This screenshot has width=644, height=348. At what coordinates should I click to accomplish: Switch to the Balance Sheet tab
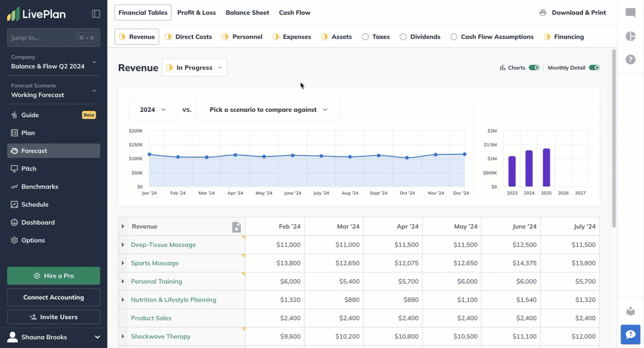[247, 13]
